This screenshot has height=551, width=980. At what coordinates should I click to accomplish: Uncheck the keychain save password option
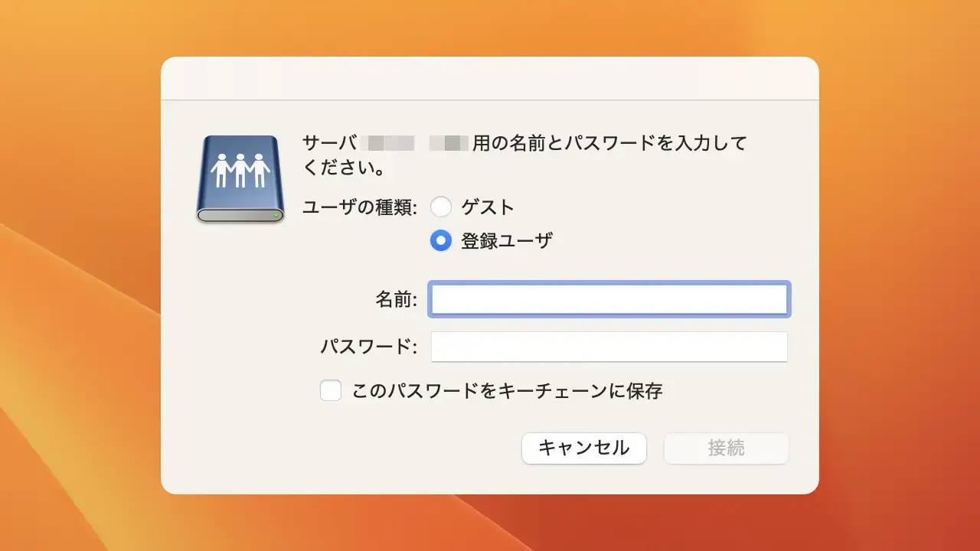(330, 390)
